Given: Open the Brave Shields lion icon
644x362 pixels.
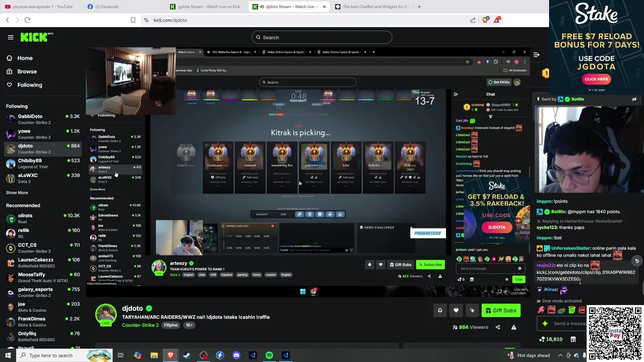Looking at the screenshot, I should 485,20.
